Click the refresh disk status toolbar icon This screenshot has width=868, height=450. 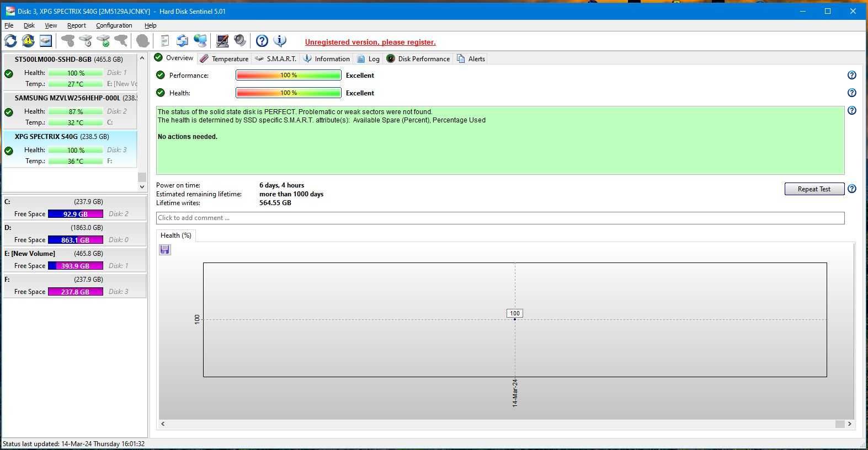10,41
